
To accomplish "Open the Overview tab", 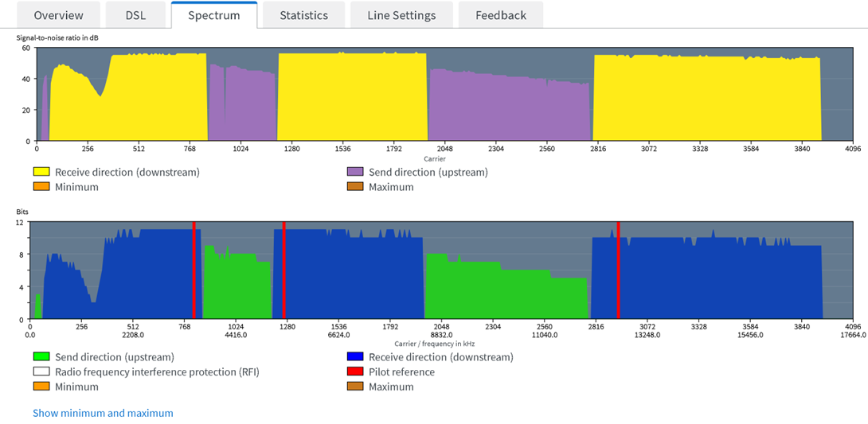I will [x=59, y=15].
